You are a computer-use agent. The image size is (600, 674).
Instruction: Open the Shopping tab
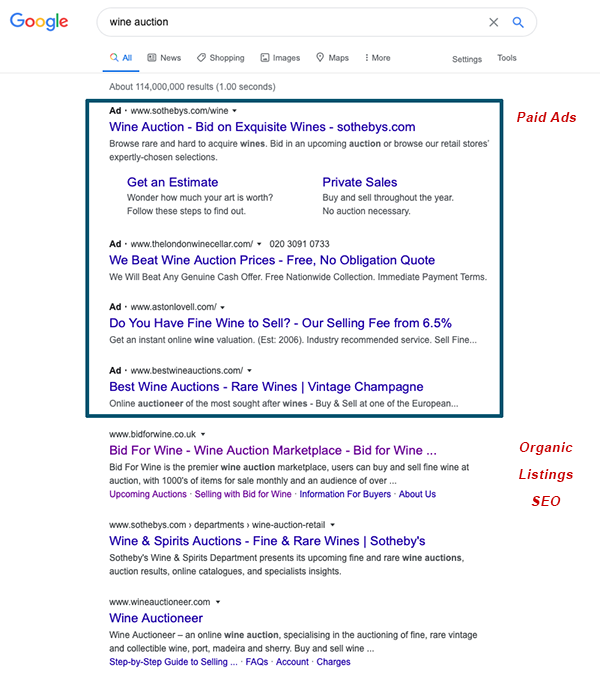pyautogui.click(x=220, y=58)
